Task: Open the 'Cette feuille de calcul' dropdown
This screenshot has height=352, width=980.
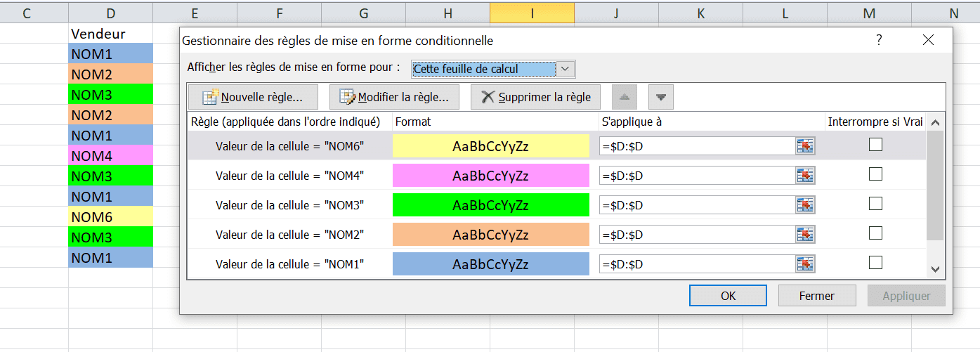Action: 566,69
